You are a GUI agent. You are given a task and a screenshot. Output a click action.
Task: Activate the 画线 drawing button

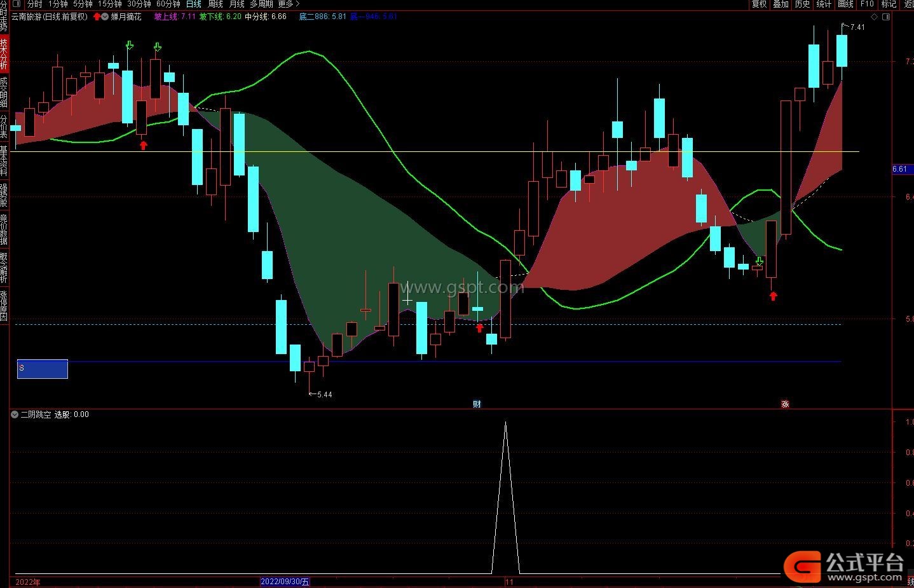[845, 4]
